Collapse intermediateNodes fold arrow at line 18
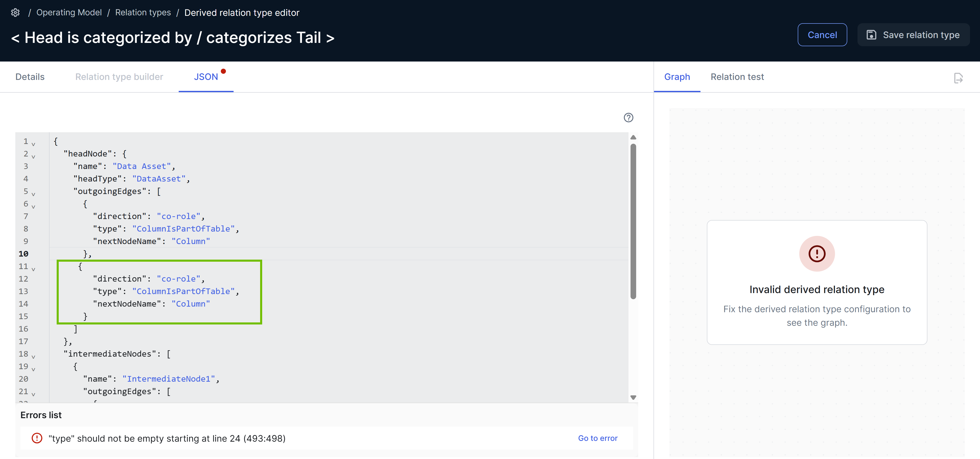The image size is (980, 459). (x=33, y=357)
